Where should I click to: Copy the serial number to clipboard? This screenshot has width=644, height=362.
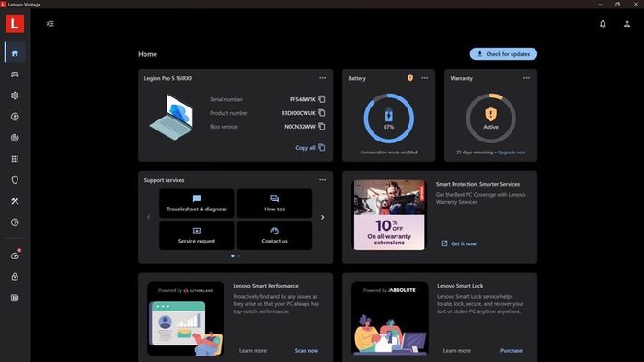322,99
